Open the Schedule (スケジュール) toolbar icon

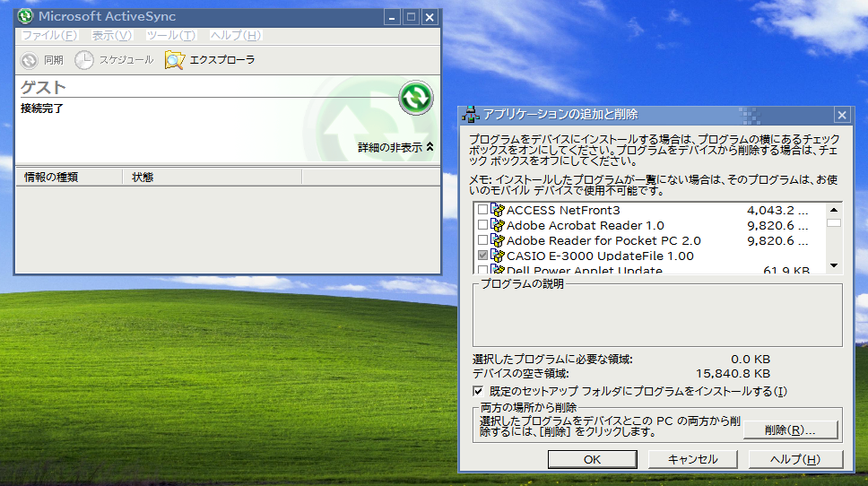(83, 60)
